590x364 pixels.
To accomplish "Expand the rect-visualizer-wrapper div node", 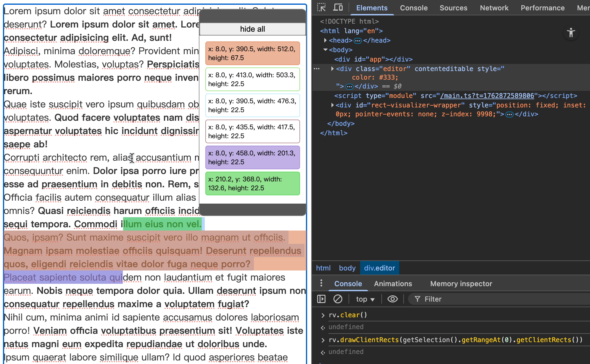I will click(332, 105).
